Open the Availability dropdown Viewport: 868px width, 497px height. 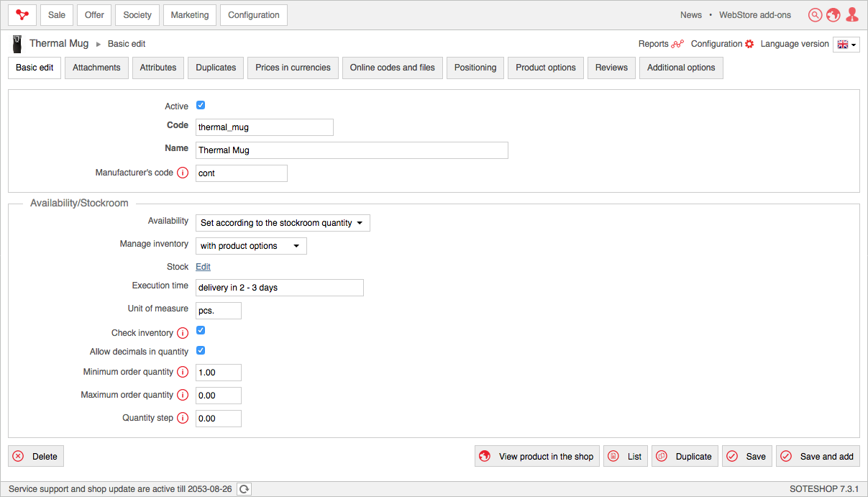coord(283,223)
